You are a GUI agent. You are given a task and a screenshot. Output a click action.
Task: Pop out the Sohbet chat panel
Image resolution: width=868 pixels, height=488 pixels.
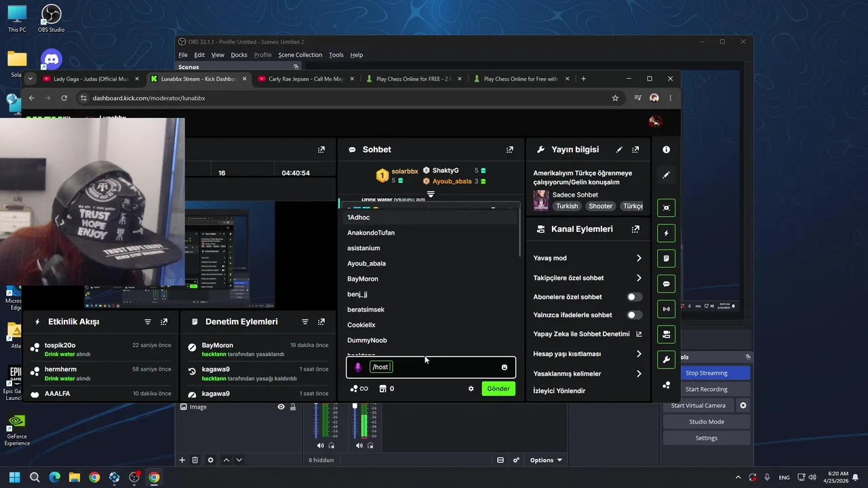(510, 150)
